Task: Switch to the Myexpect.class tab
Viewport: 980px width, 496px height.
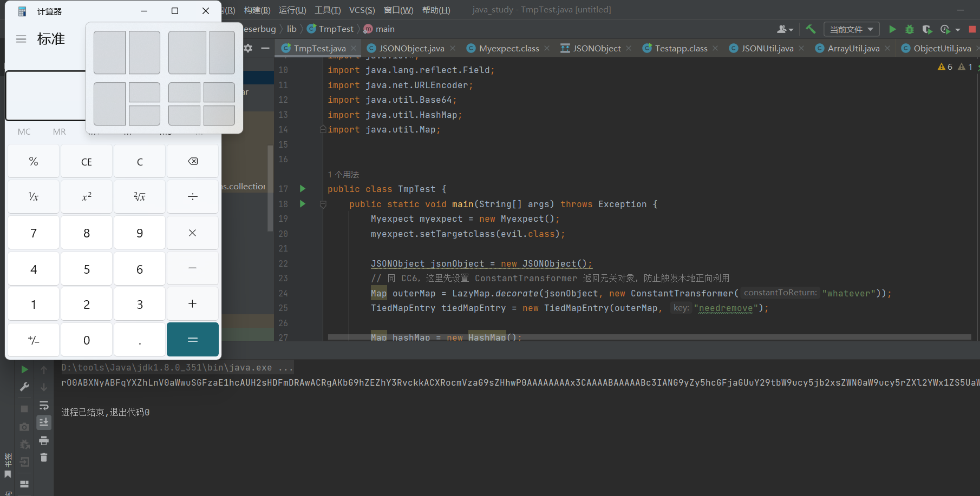Action: coord(509,48)
